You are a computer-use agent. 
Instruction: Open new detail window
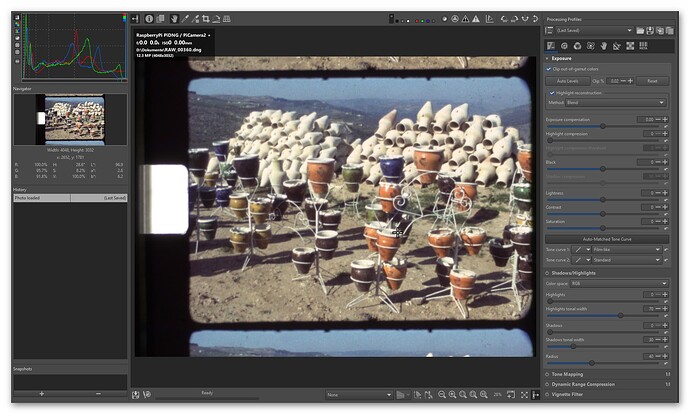click(x=511, y=395)
